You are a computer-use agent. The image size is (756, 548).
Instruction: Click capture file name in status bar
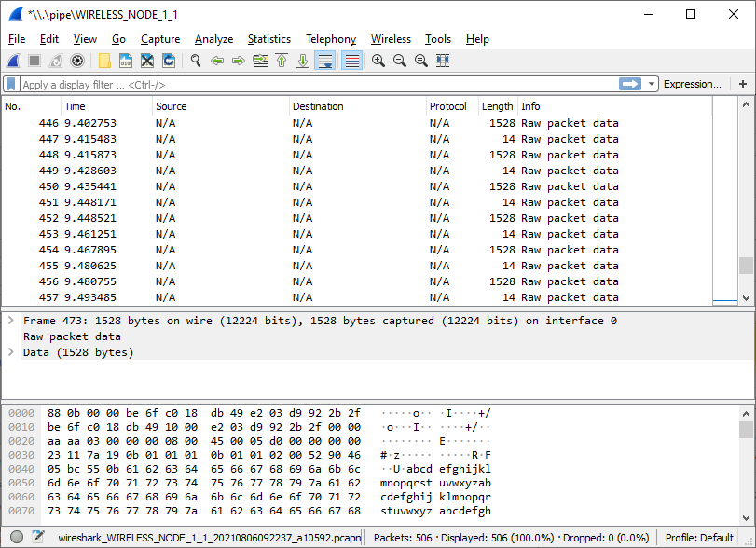[x=209, y=538]
